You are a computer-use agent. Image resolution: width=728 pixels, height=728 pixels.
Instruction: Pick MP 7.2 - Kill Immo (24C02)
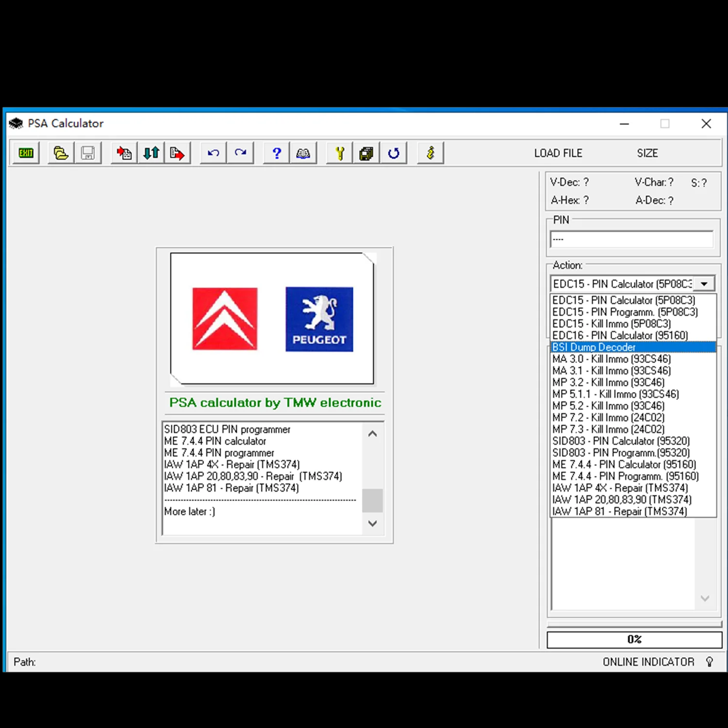(x=633, y=417)
